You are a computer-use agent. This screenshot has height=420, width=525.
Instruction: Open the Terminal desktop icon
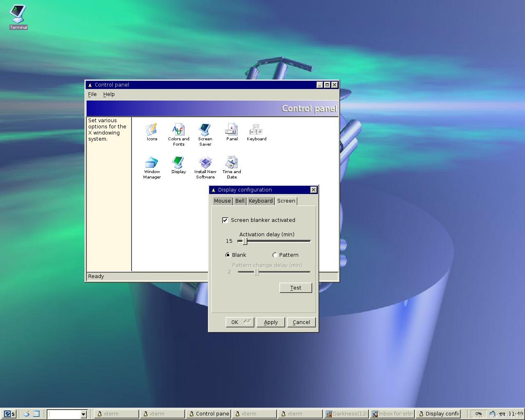(18, 16)
